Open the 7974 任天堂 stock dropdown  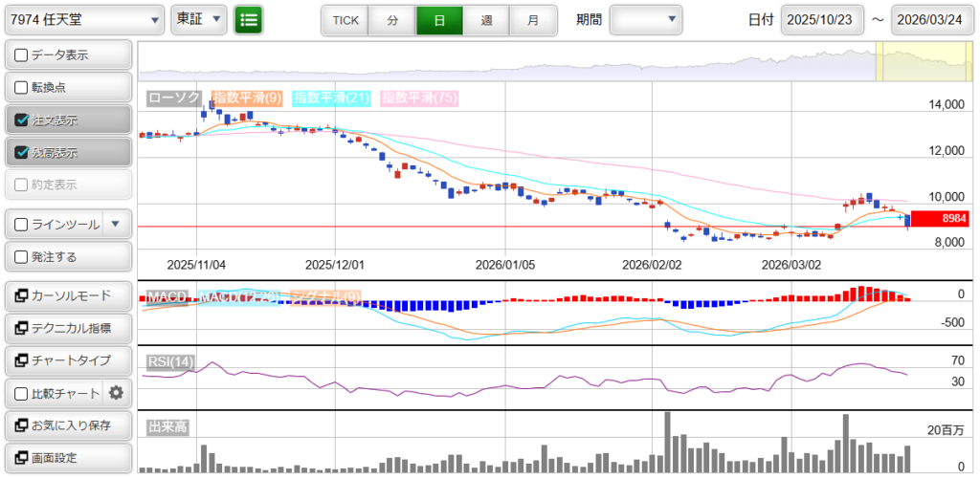83,19
